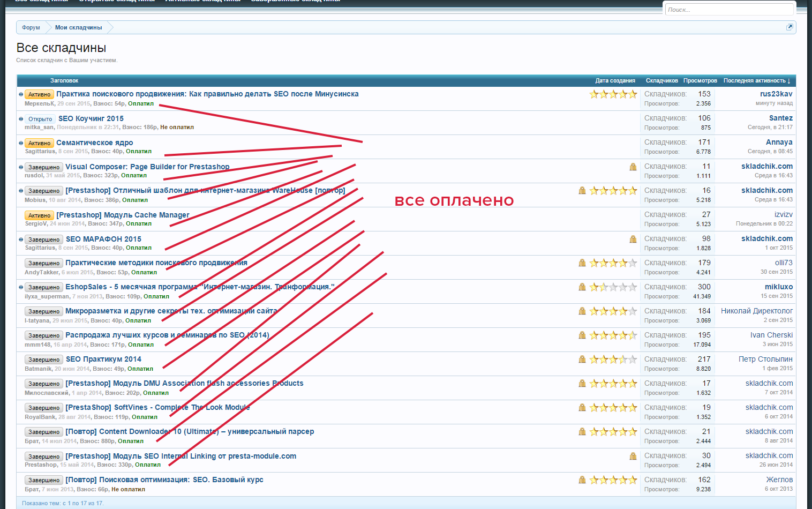Viewport: 812px width, 509px height.
Task: Open thread [Prestashop] Модуль Cache Manager
Action: pos(123,215)
